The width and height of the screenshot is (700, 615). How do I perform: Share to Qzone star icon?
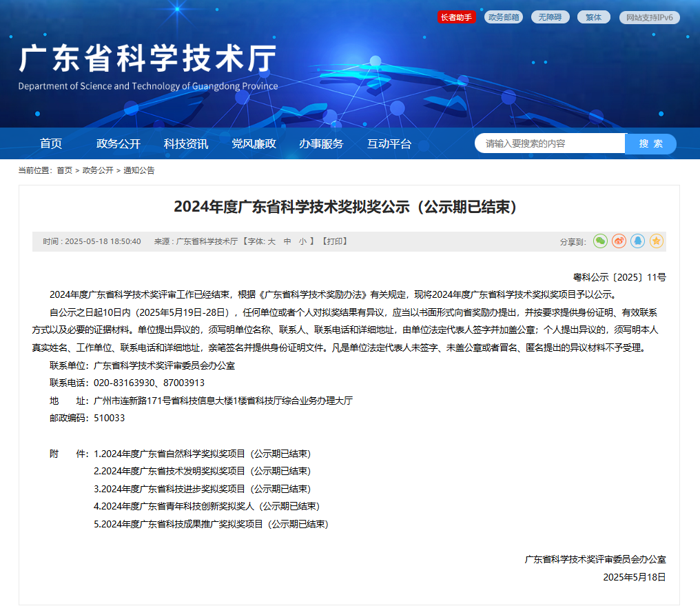[656, 241]
